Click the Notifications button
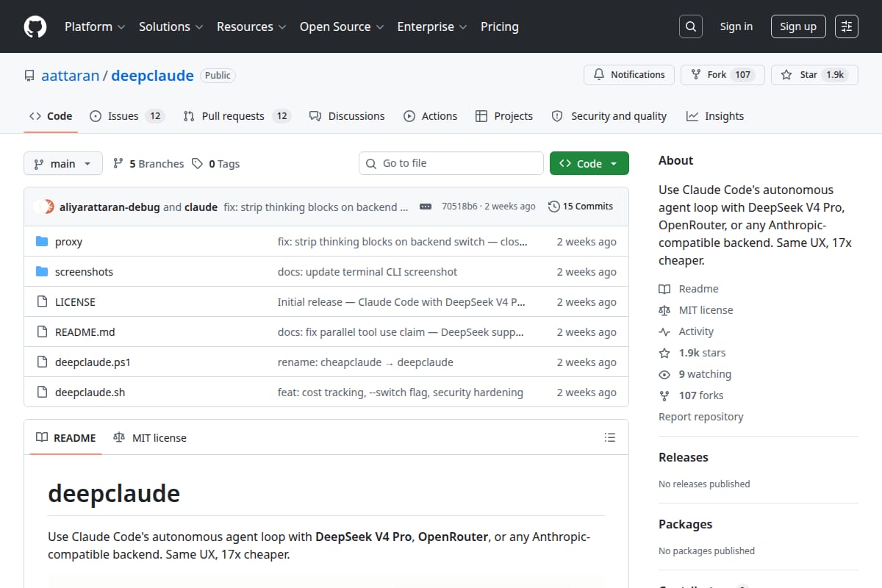 point(629,75)
